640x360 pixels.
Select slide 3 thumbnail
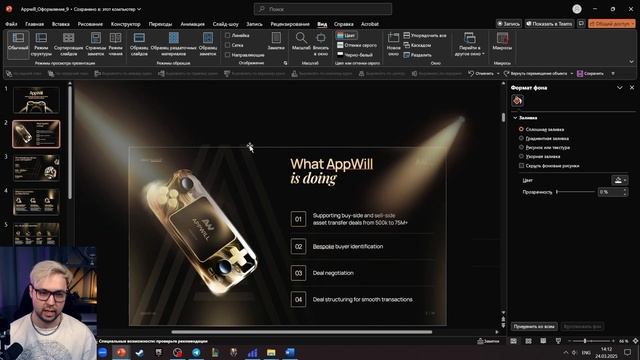click(x=36, y=168)
